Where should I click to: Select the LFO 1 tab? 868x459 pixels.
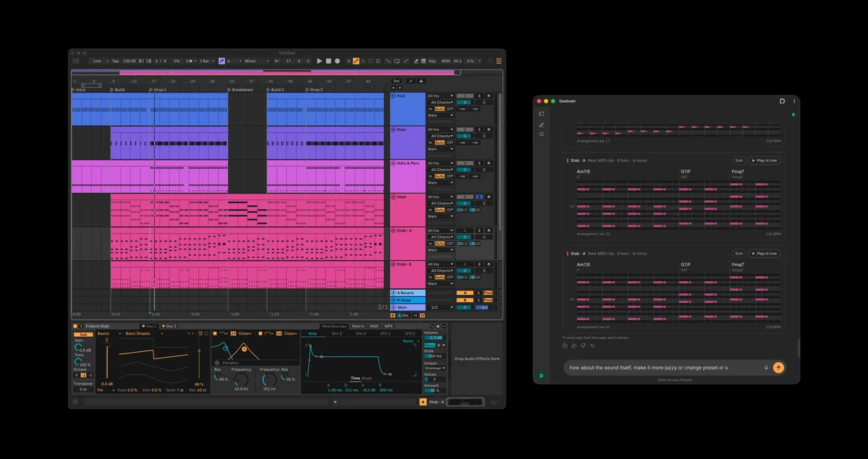(386, 334)
